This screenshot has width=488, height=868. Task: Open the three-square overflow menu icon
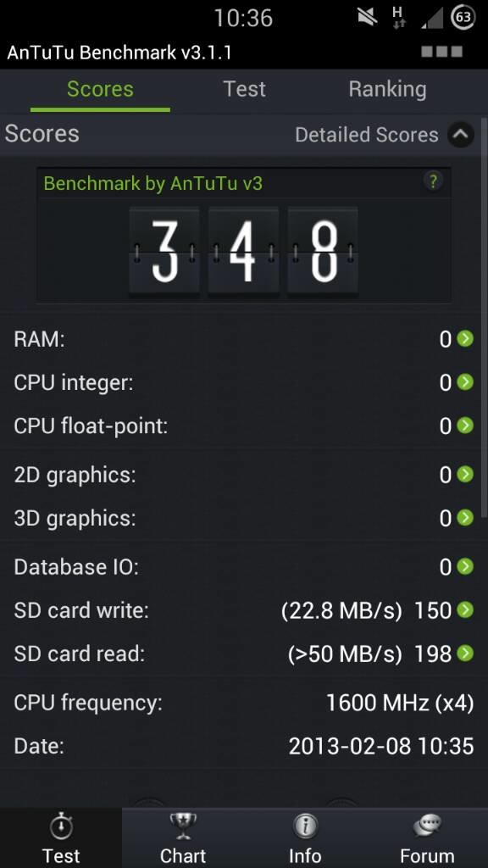pos(441,52)
